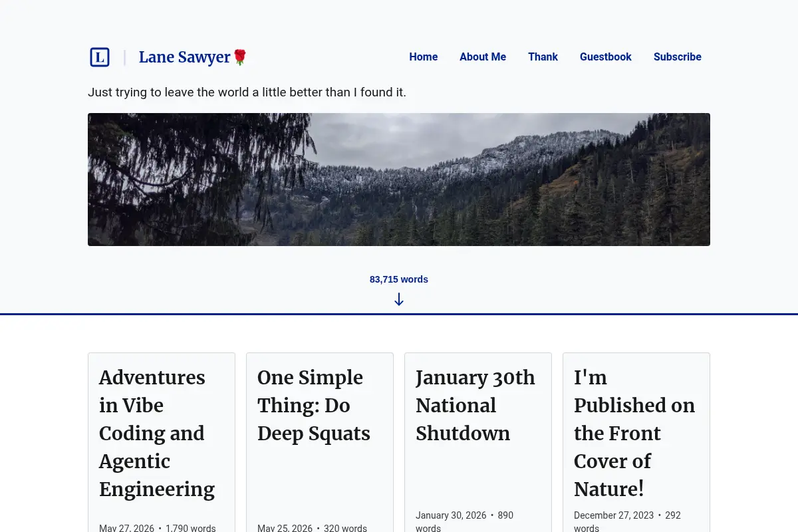This screenshot has height=532, width=798.
Task: Open the About Me page
Action: [483, 57]
